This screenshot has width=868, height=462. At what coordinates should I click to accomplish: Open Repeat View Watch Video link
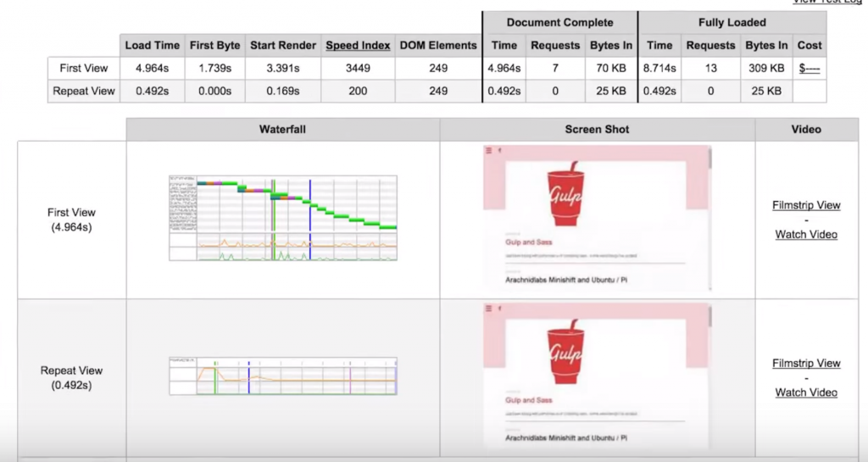(x=806, y=392)
